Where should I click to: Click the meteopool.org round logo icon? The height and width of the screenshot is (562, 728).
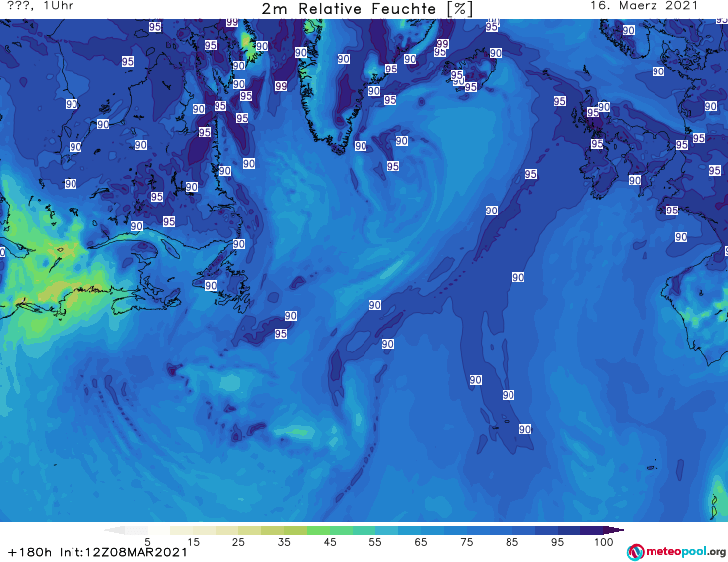coord(635,552)
